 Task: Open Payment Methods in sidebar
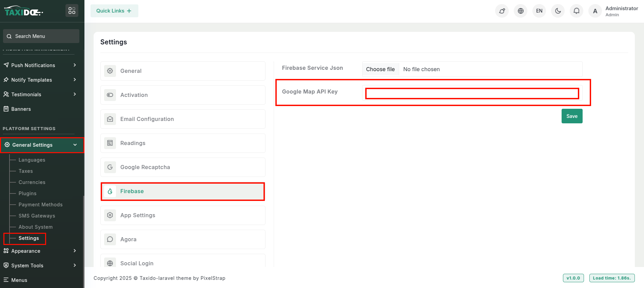pyautogui.click(x=40, y=205)
